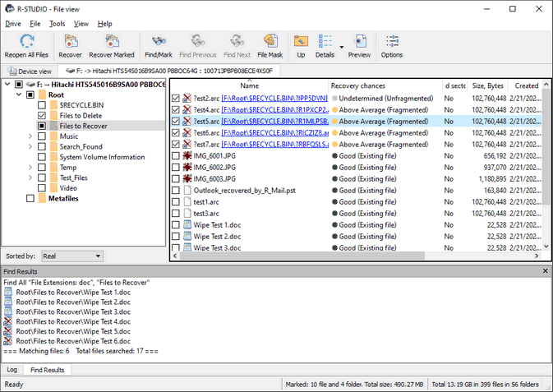Image resolution: width=553 pixels, height=392 pixels.
Task: Close the Find Results panel
Action: 546,271
